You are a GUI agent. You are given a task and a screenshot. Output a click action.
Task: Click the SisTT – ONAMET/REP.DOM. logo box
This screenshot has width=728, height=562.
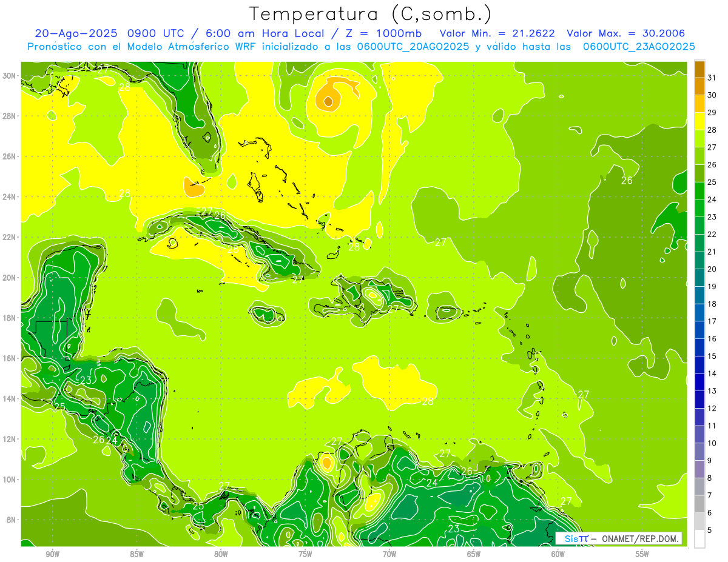click(619, 538)
